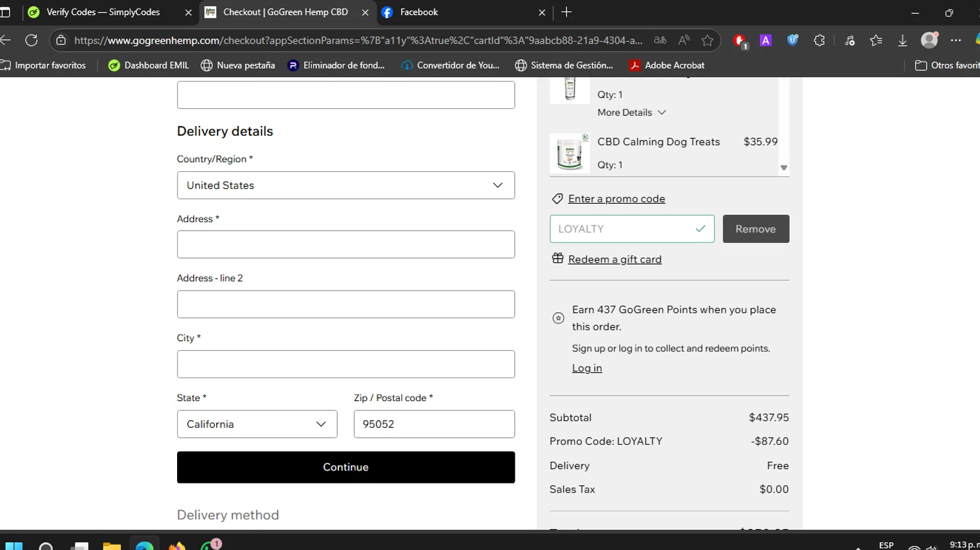980x550 pixels.
Task: Open taskbar Search icon
Action: [x=46, y=546]
